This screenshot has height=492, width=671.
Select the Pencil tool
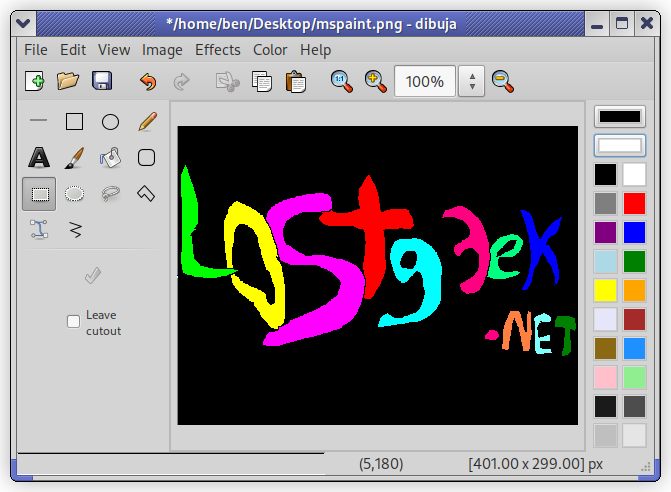tap(147, 122)
